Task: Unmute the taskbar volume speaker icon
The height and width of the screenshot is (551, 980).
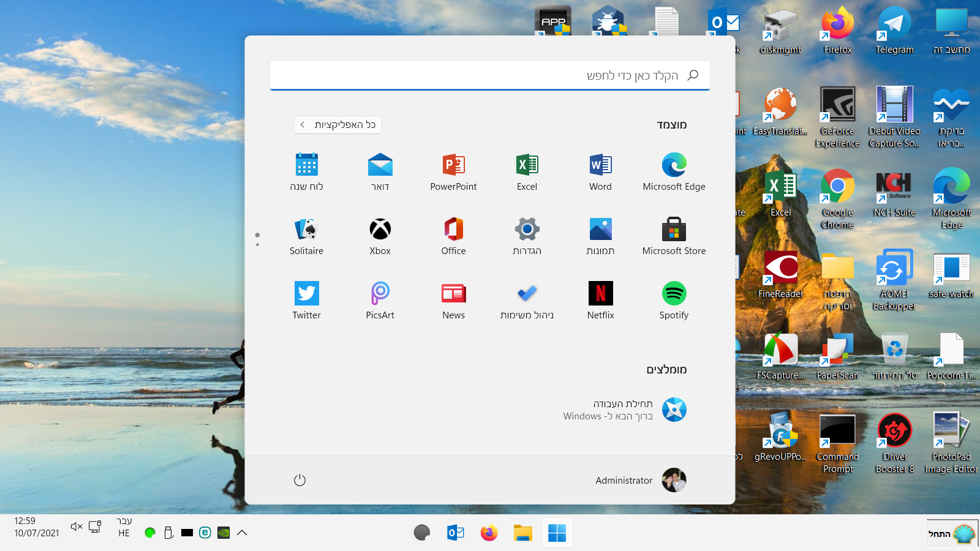Action: pyautogui.click(x=77, y=527)
